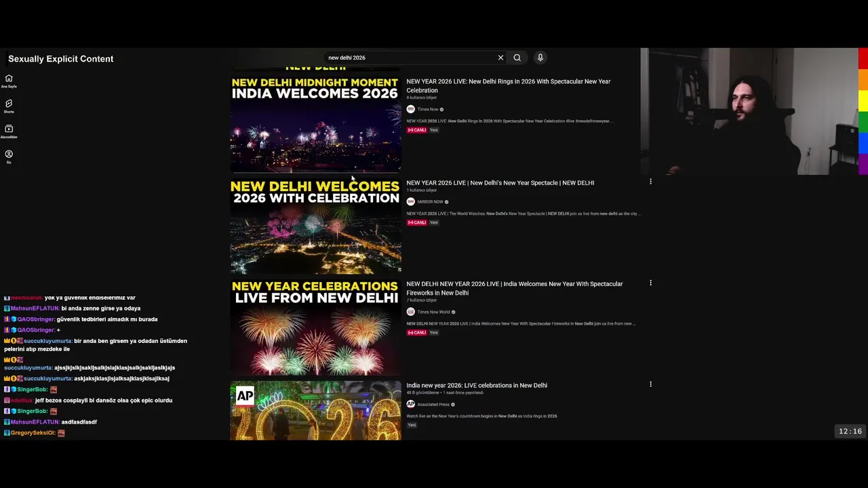Click chat message 'bi anda zenne girse ya odaya'
868x488 pixels.
[101, 308]
